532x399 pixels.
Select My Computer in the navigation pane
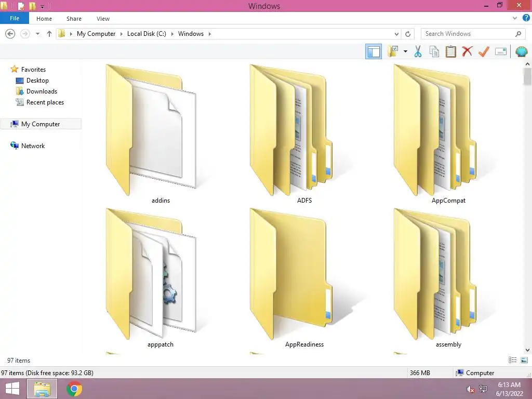pyautogui.click(x=41, y=124)
